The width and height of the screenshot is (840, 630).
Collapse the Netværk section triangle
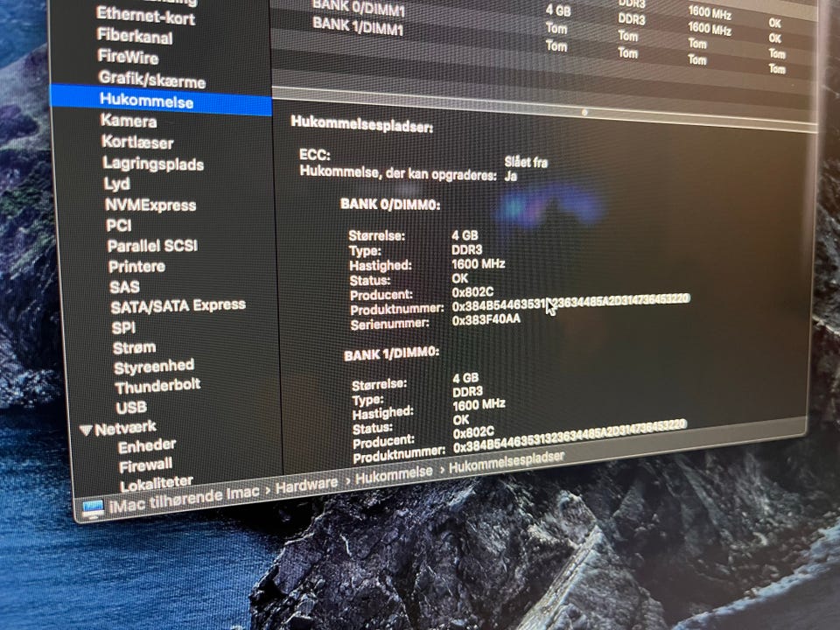click(x=85, y=430)
